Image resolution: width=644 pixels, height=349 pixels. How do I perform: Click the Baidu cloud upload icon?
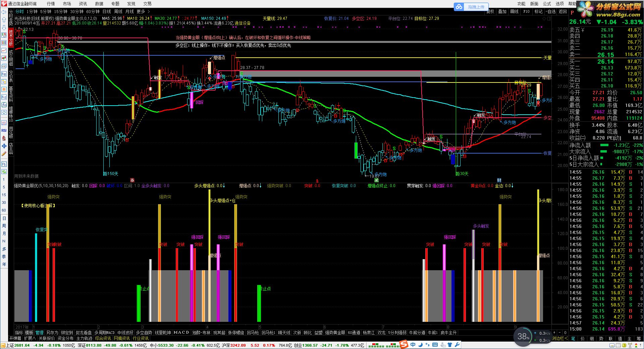pyautogui.click(x=459, y=7)
